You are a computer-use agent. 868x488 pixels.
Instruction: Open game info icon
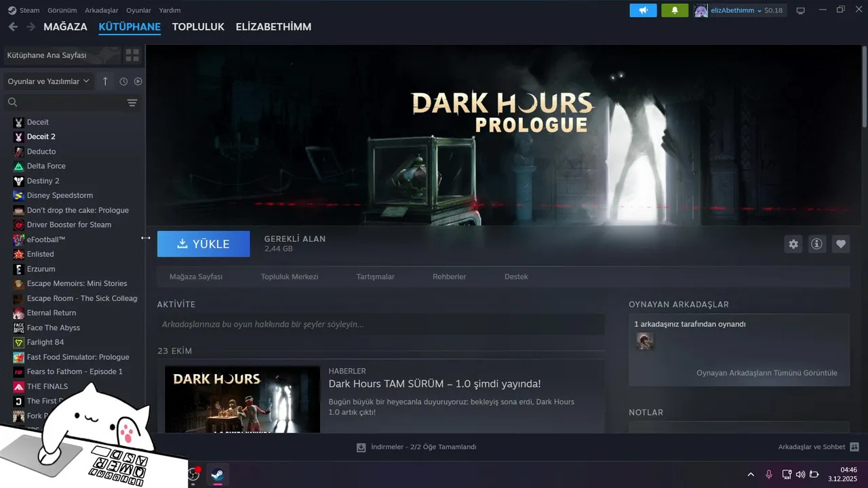817,244
